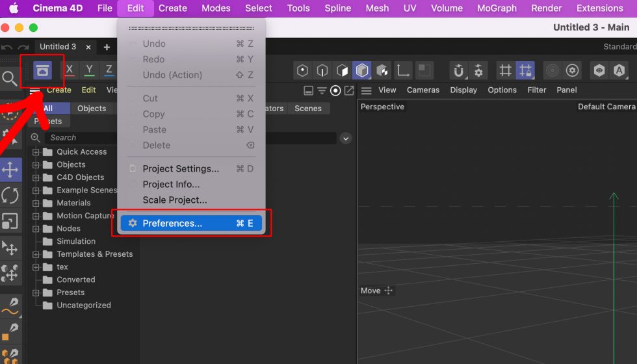Image resolution: width=637 pixels, height=364 pixels.
Task: Toggle the locked Workplane icon
Action: point(525,71)
